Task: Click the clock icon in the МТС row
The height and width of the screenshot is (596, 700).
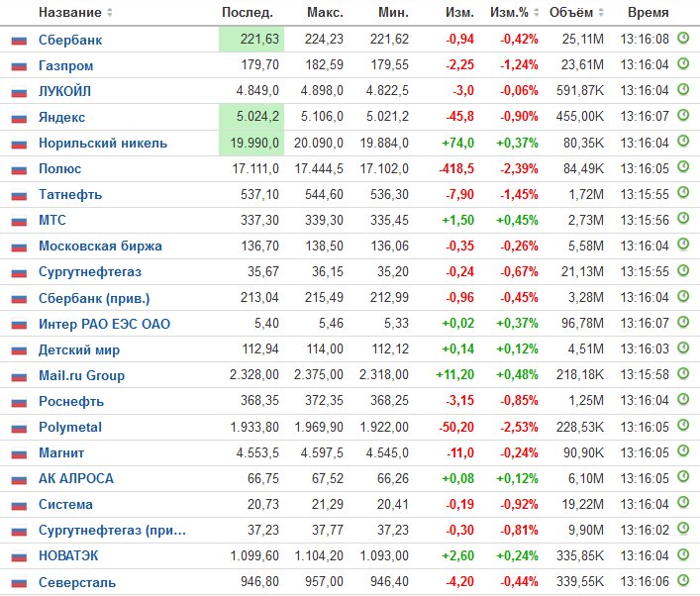Action: point(683,219)
